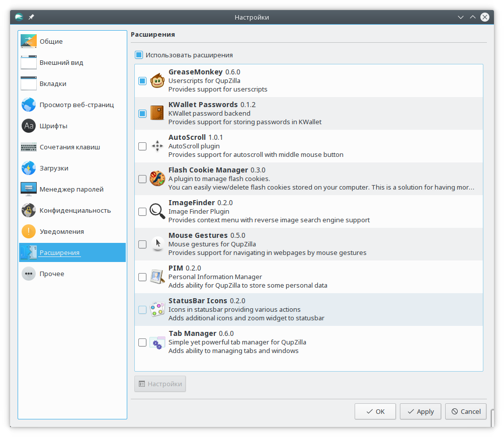Click the AutoScroll arrows icon
The width and height of the screenshot is (504, 437).
click(157, 146)
